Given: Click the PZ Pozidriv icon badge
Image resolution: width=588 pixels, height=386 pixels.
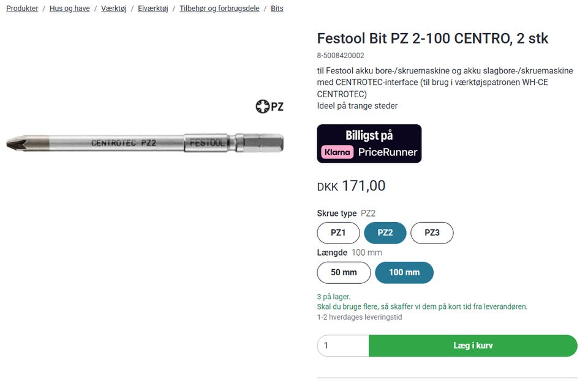Looking at the screenshot, I should click(x=269, y=106).
